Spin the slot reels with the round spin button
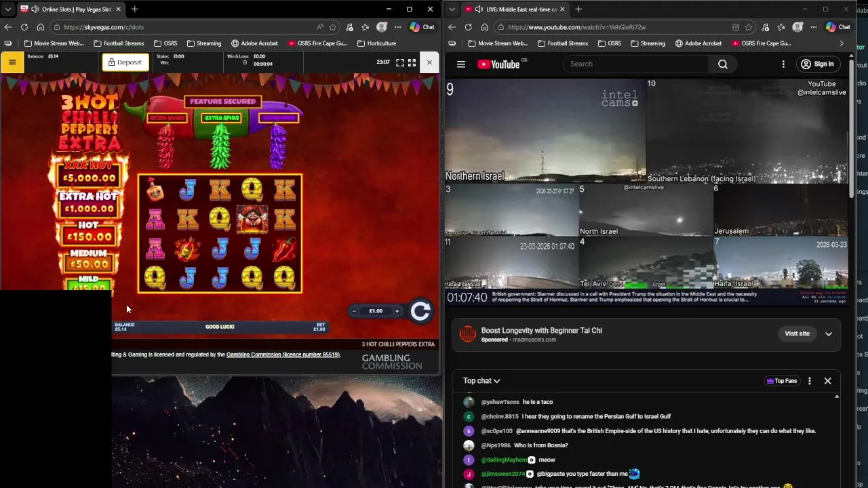 click(420, 311)
